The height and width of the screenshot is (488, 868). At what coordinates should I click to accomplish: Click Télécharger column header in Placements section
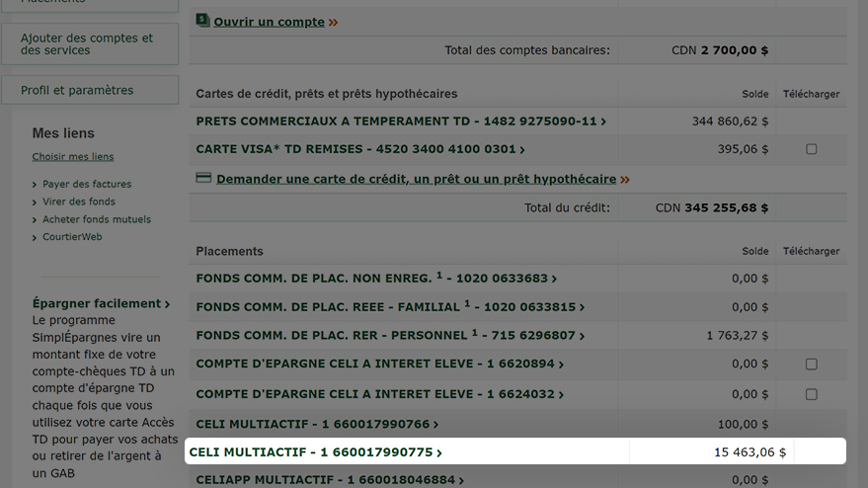pos(811,252)
